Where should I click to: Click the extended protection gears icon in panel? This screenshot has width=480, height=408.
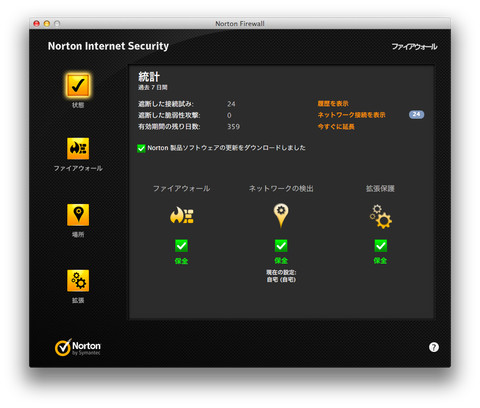380,217
